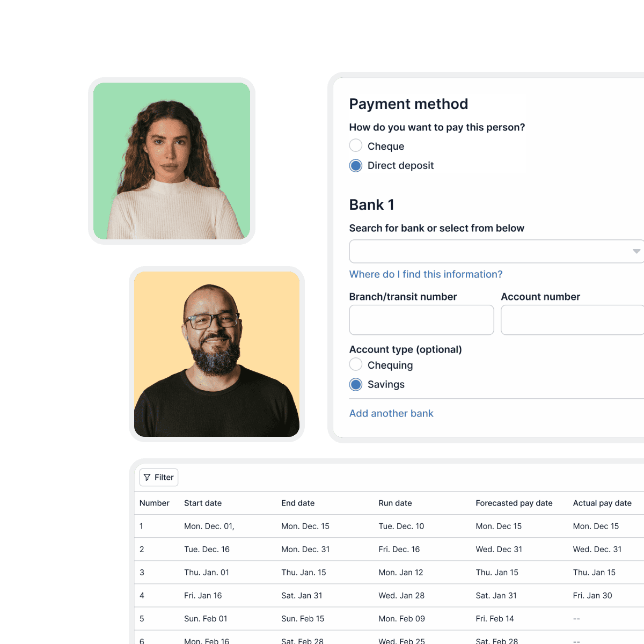Screen dimensions: 644x644
Task: Choose Savings account type
Action: point(356,385)
